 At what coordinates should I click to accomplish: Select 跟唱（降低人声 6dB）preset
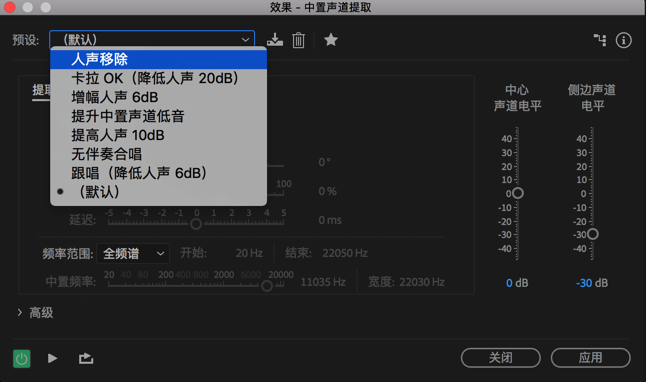[159, 173]
